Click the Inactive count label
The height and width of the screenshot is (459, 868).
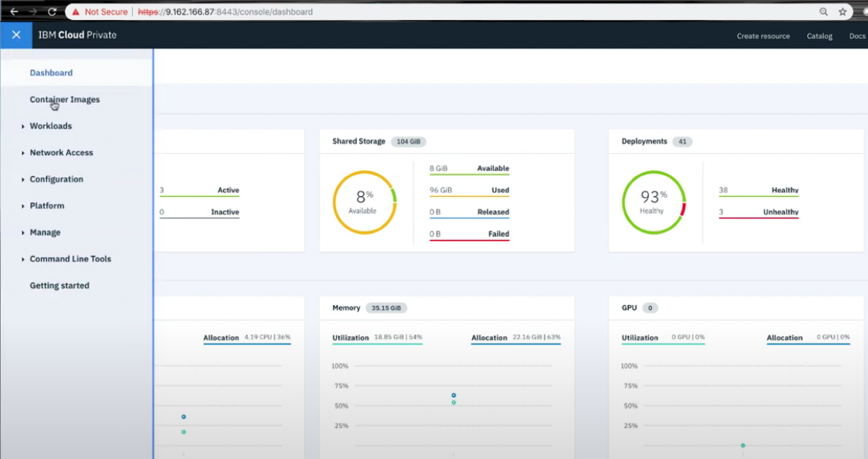pos(224,212)
